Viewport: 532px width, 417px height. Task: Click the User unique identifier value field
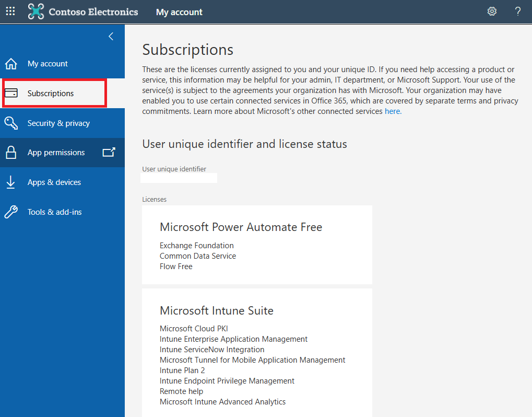[179, 178]
